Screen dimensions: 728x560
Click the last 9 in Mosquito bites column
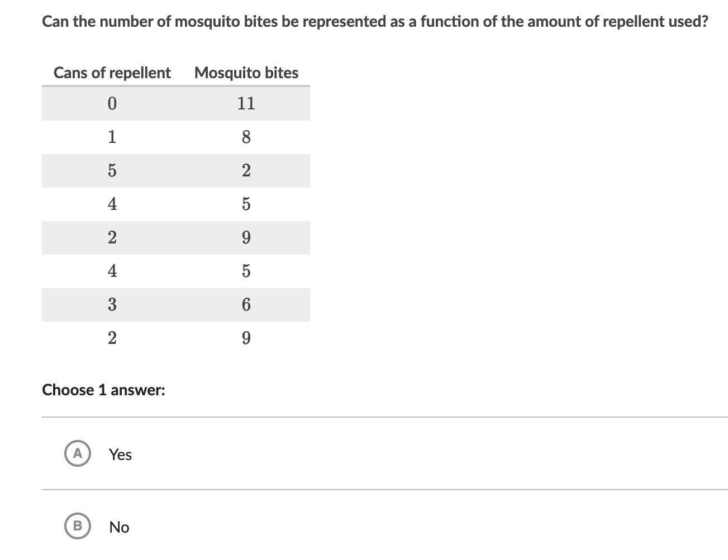tap(246, 338)
